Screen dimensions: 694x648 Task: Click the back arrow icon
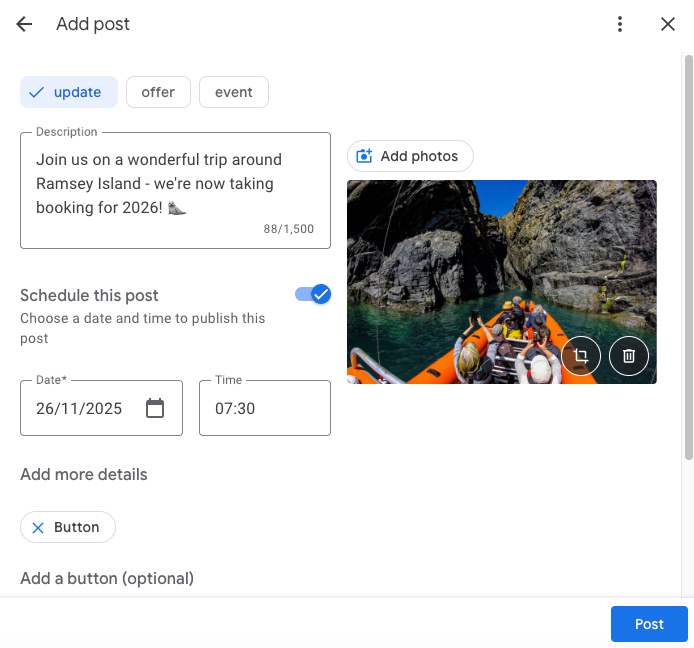click(x=24, y=24)
